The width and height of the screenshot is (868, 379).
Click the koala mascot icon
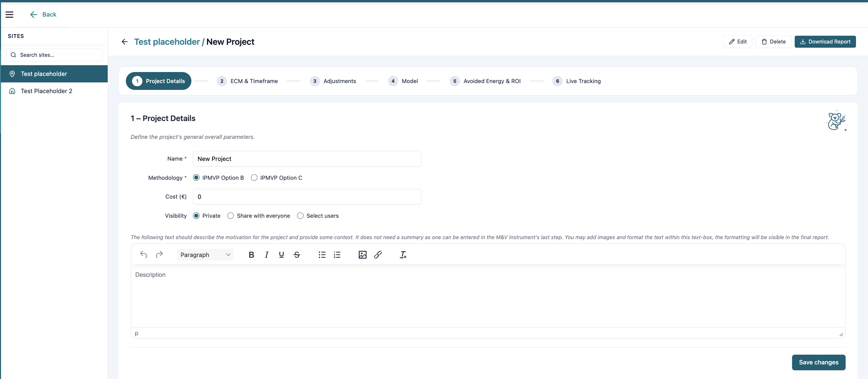[836, 121]
